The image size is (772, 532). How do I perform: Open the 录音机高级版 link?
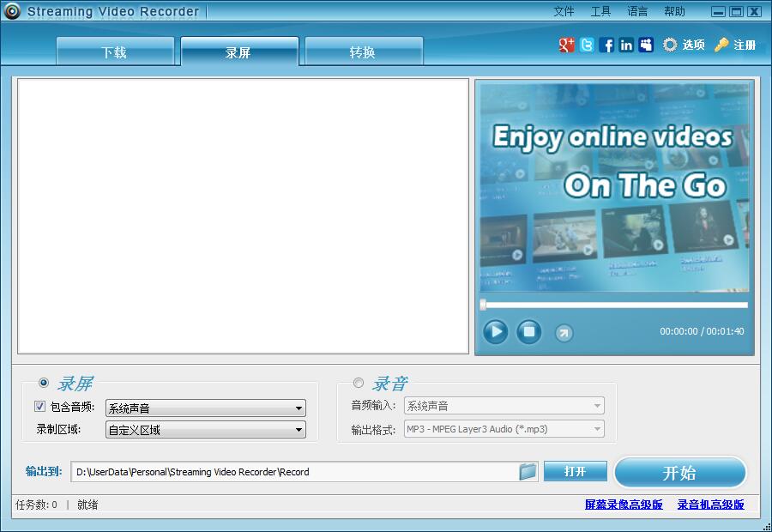point(710,505)
